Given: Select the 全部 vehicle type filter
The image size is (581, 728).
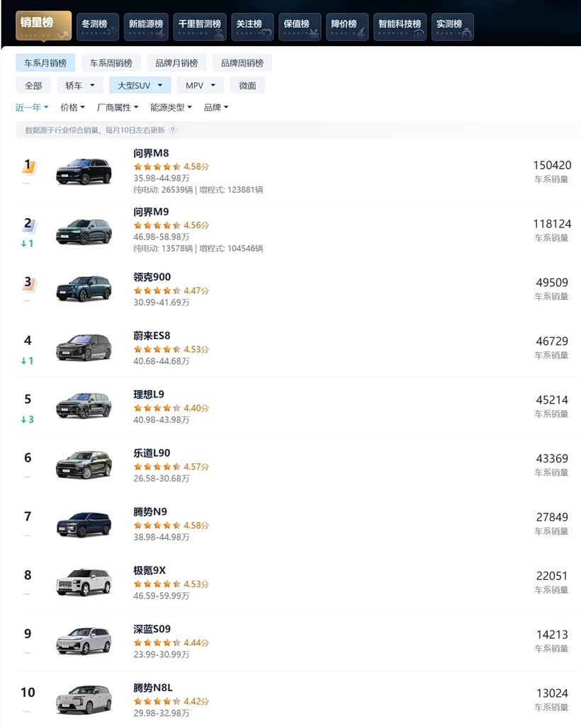Looking at the screenshot, I should click(33, 86).
